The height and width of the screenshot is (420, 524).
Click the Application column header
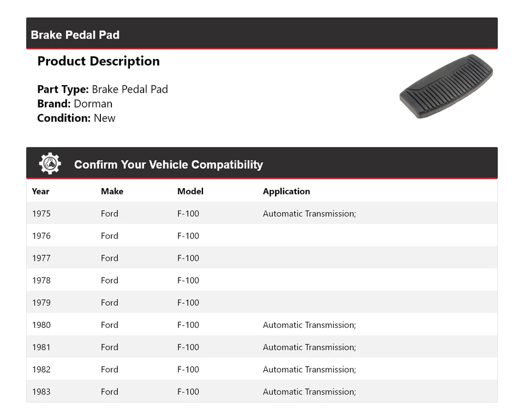click(286, 191)
